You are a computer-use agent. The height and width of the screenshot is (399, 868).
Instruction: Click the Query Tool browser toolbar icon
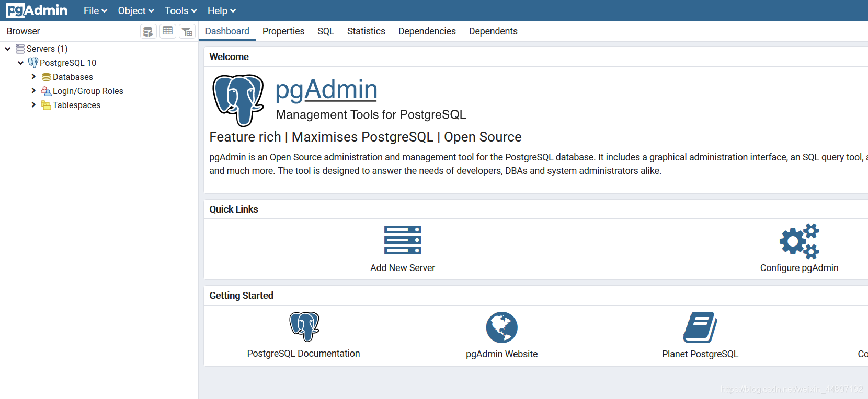(149, 31)
